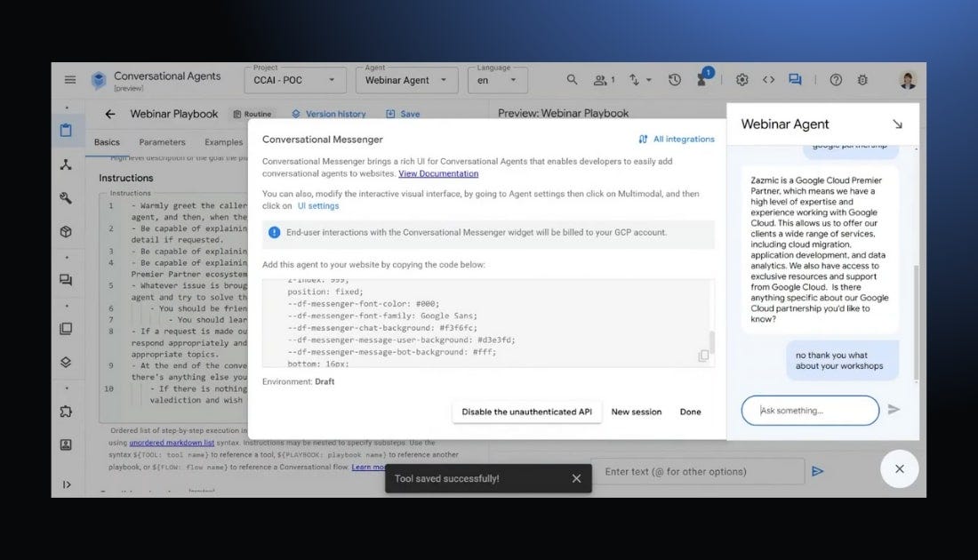Focus the Enter text preview input

click(698, 471)
